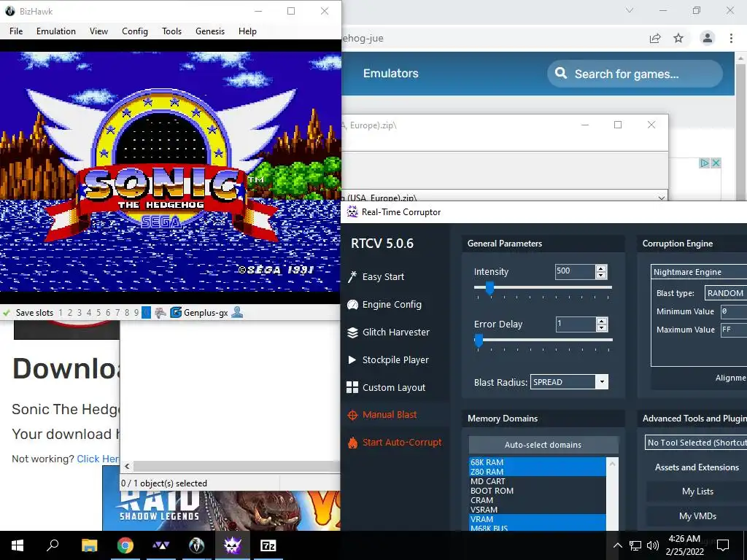Decrease Error Delay with the down spinner arrow
The width and height of the screenshot is (747, 560).
click(x=601, y=328)
